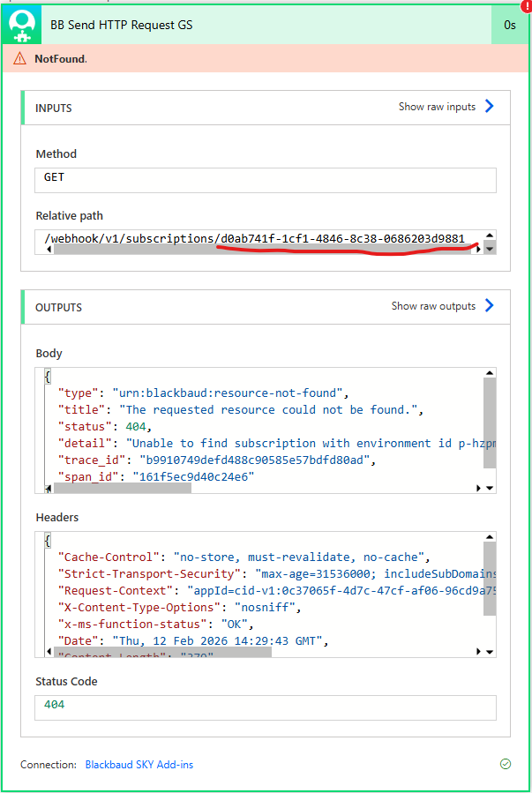This screenshot has height=793, width=532.
Task: Click Relative path scroll right arrow
Action: click(x=478, y=250)
